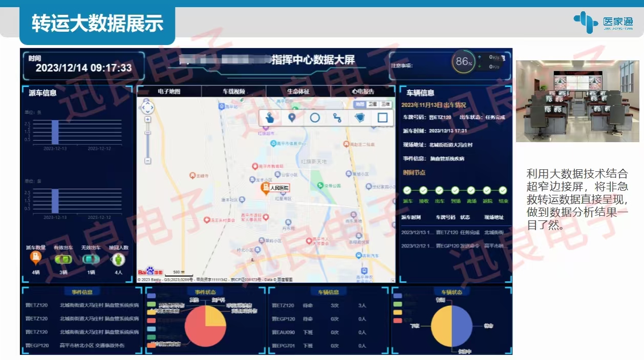Click the map zoom level slider handle

pyautogui.click(x=147, y=133)
